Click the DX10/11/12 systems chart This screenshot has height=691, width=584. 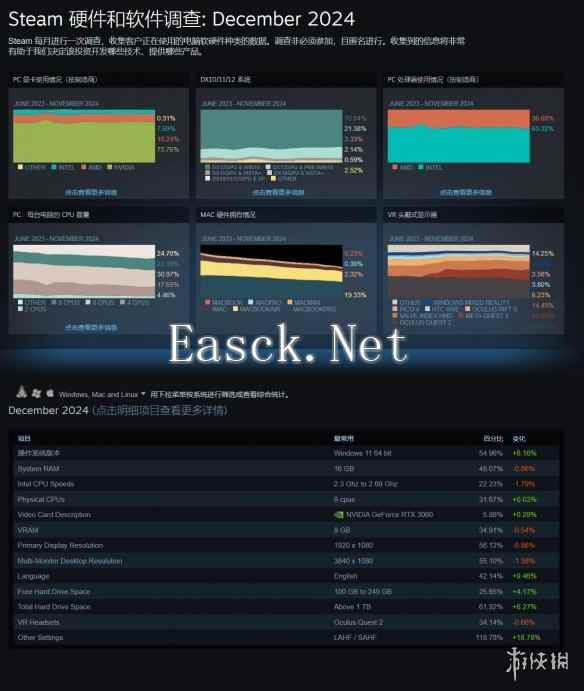pyautogui.click(x=271, y=136)
